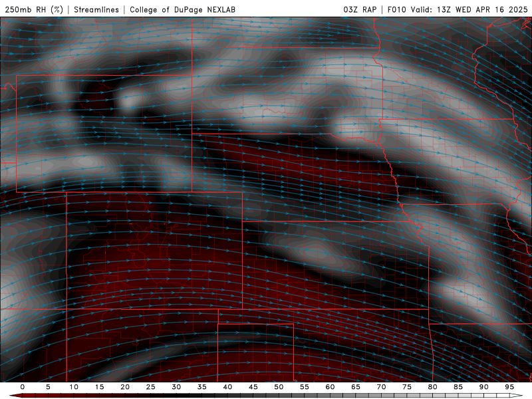
Task: Click the colorbar label '50'
Action: pos(279,387)
